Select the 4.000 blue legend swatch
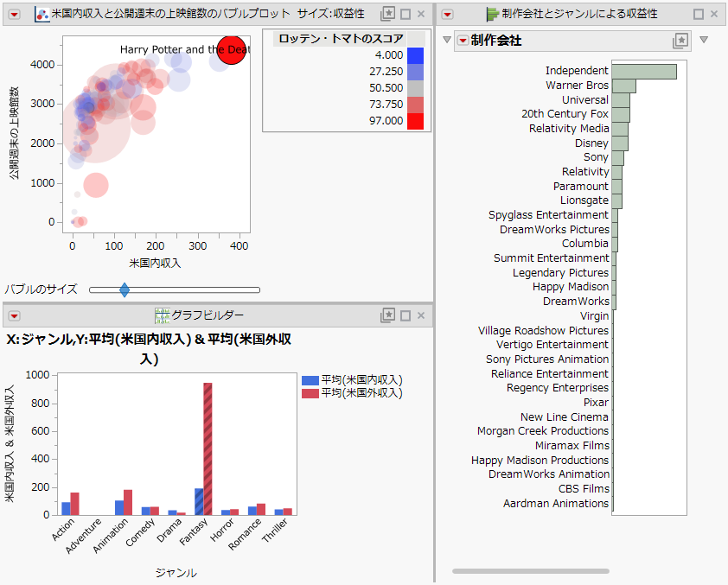 (x=415, y=55)
